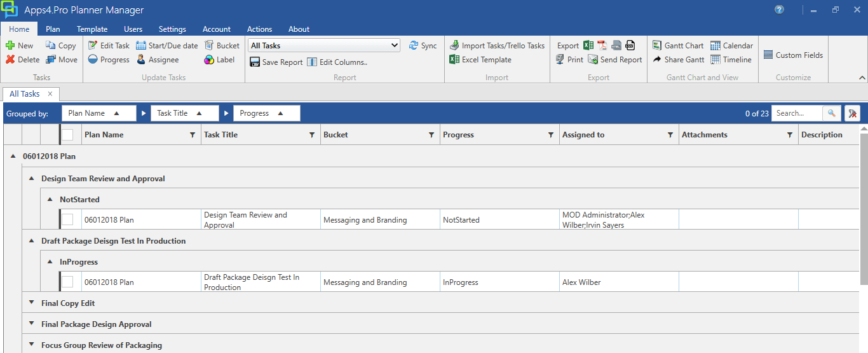Click into the Search input field
The width and height of the screenshot is (868, 353).
(797, 113)
